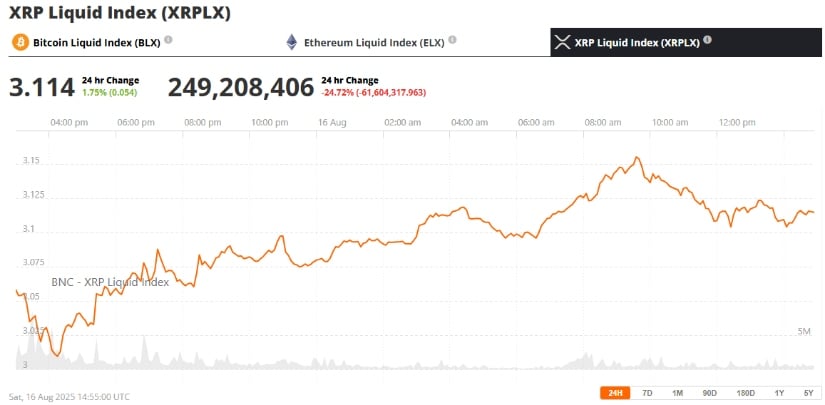Viewport: 825px width, 405px height.
Task: Click the orange Bitcoin logo icon
Action: (21, 42)
